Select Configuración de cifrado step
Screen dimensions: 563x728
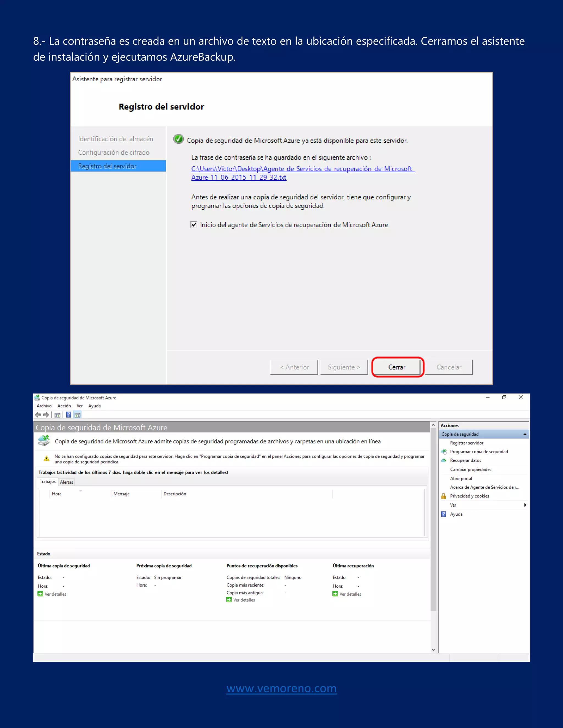coord(114,152)
